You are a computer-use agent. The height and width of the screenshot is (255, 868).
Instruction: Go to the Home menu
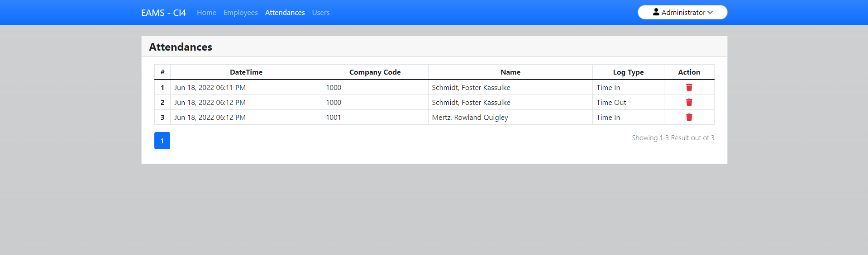206,13
